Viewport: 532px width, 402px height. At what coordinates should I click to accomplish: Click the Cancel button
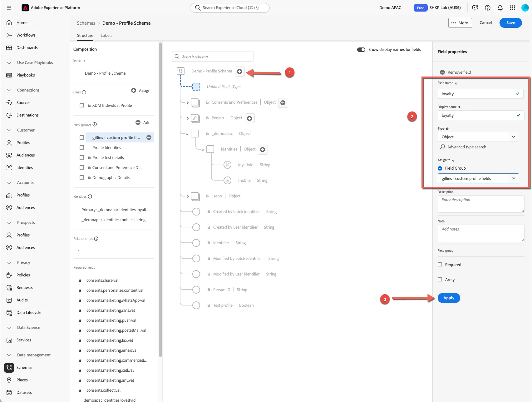tap(485, 22)
